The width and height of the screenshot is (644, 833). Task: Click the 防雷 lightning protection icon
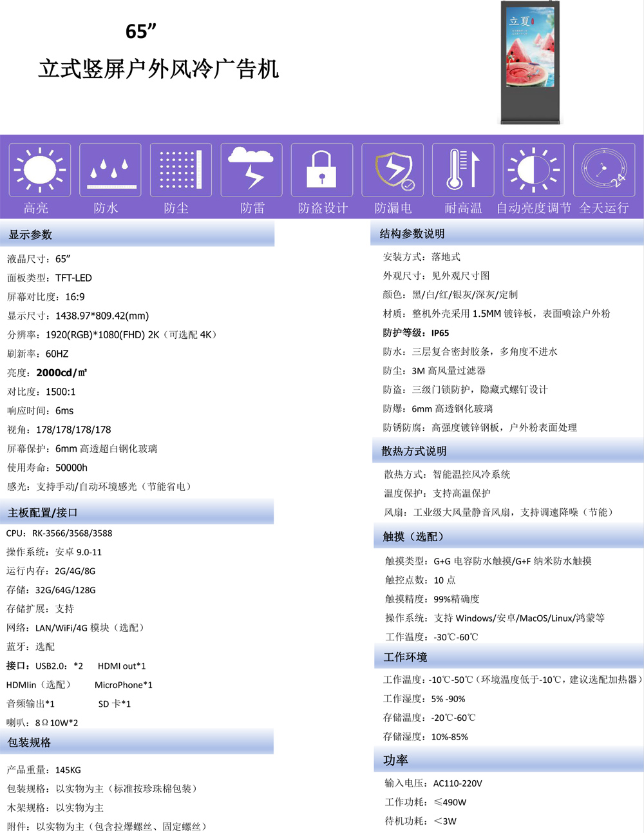(x=251, y=169)
